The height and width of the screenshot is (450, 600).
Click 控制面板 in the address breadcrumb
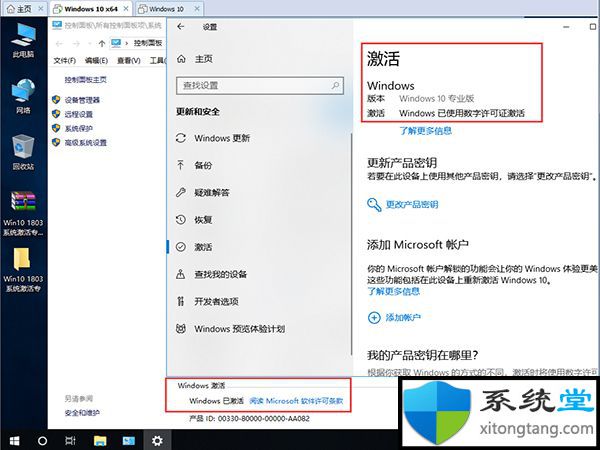(x=148, y=43)
